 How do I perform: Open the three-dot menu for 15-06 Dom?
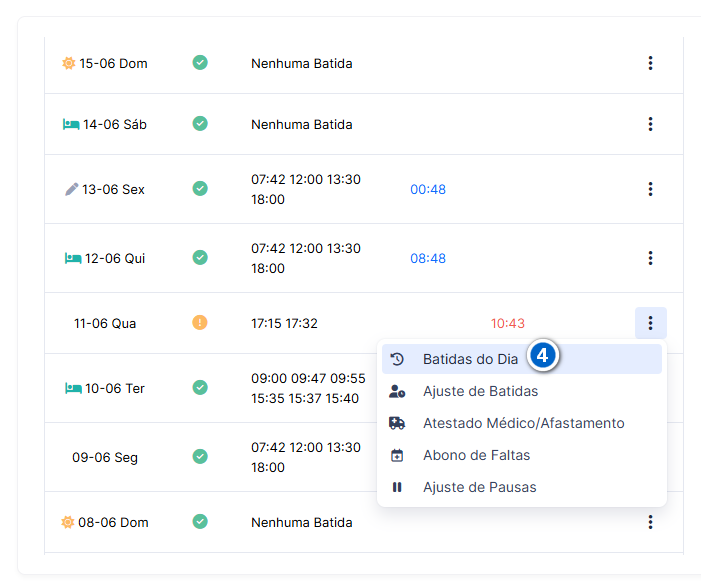650,63
